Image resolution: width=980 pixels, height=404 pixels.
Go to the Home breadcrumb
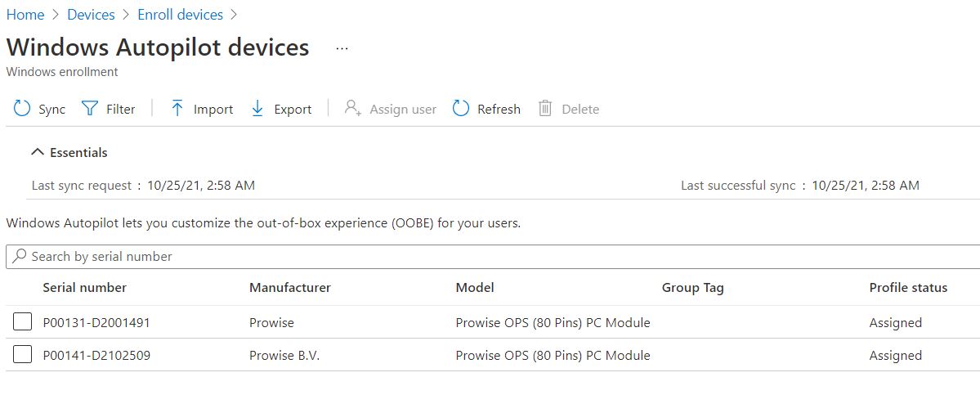click(25, 15)
